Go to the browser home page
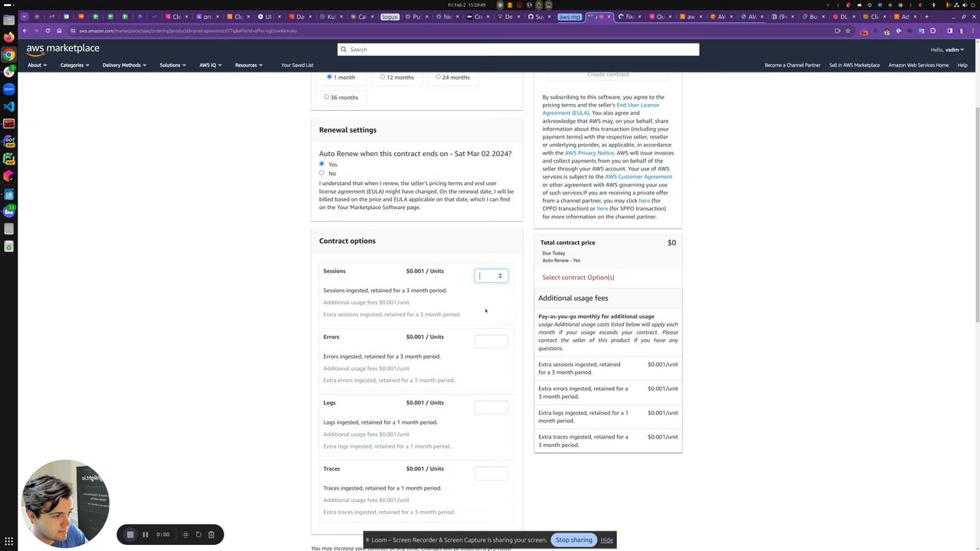 pyautogui.click(x=59, y=31)
